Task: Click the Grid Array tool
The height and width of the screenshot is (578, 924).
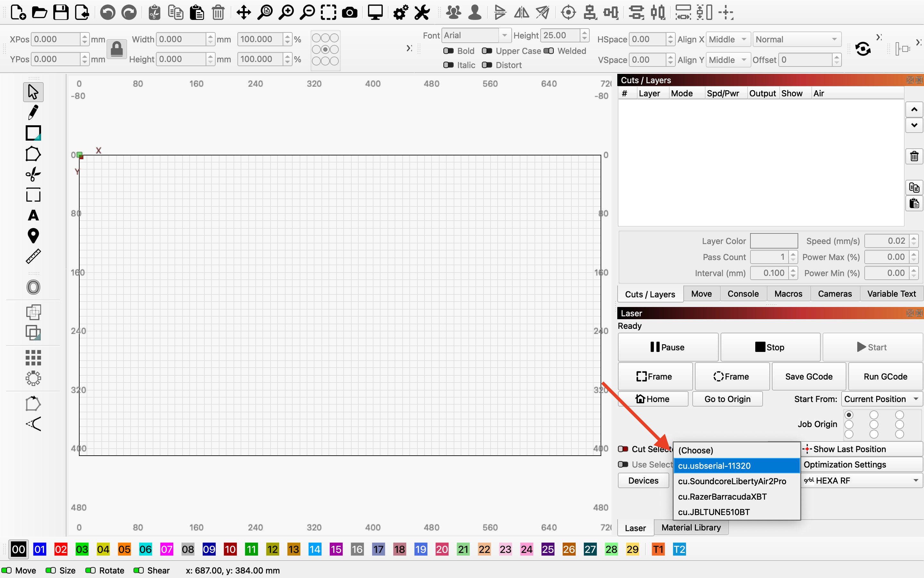Action: [33, 358]
